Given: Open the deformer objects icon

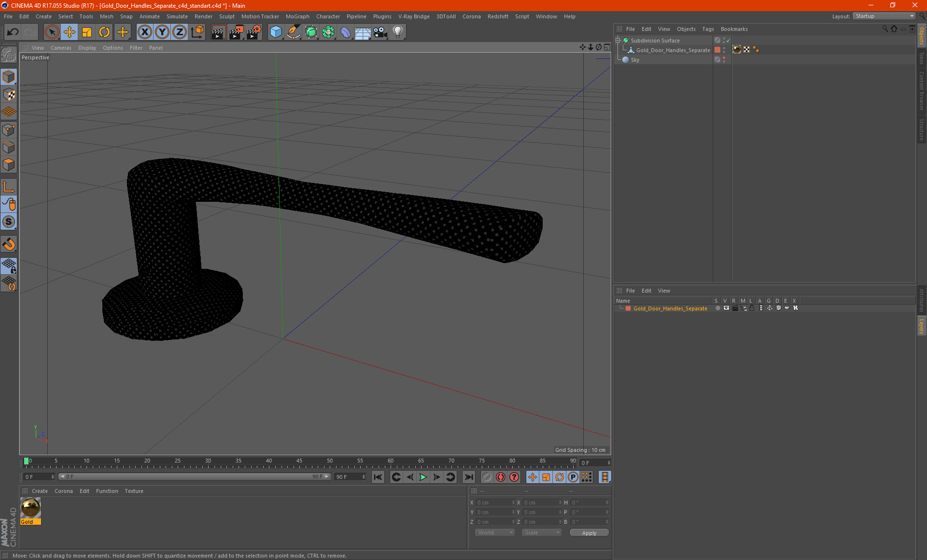Looking at the screenshot, I should 346,32.
